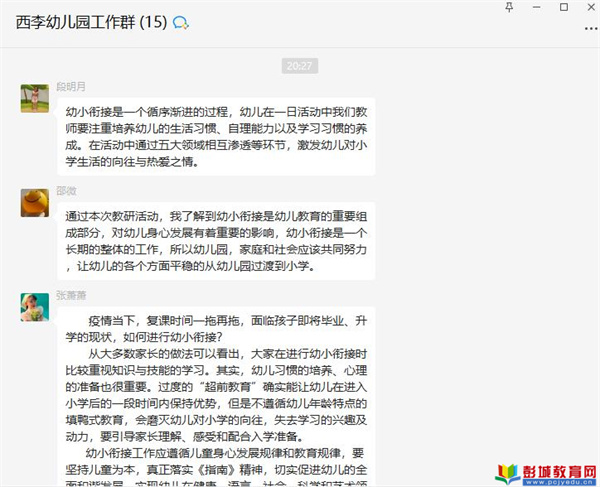Screen dimensions: 600x487
Task: Open the three-dots chat info menu
Action: point(591,29)
